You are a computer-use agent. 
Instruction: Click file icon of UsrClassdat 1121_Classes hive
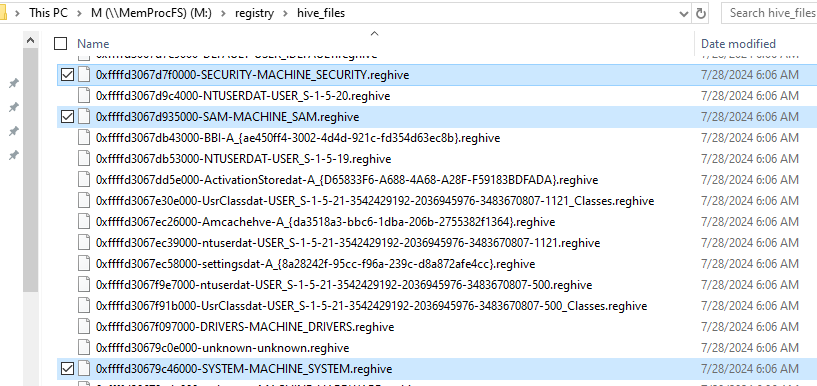pos(84,201)
